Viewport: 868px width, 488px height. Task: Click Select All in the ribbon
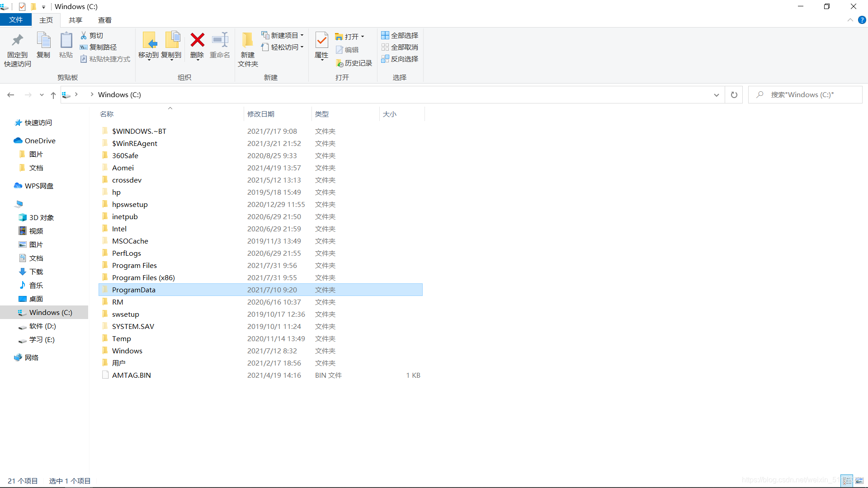coord(400,35)
